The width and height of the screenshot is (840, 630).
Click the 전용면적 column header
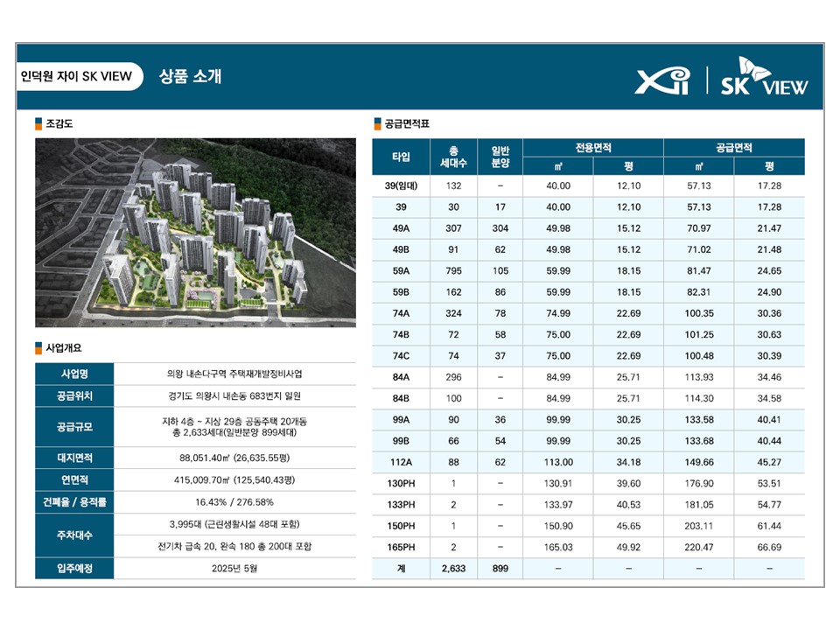[x=593, y=148]
